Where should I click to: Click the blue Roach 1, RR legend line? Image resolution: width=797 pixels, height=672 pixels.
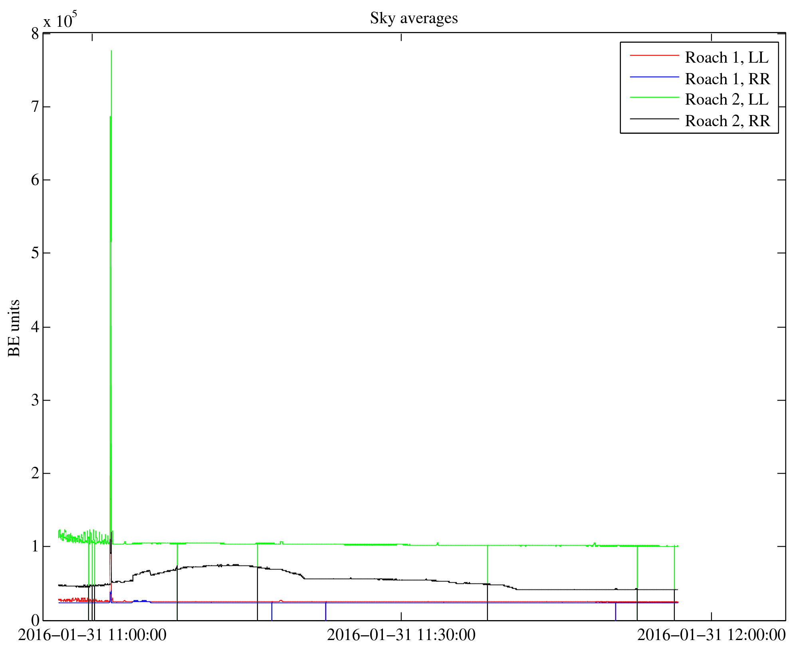coord(654,77)
